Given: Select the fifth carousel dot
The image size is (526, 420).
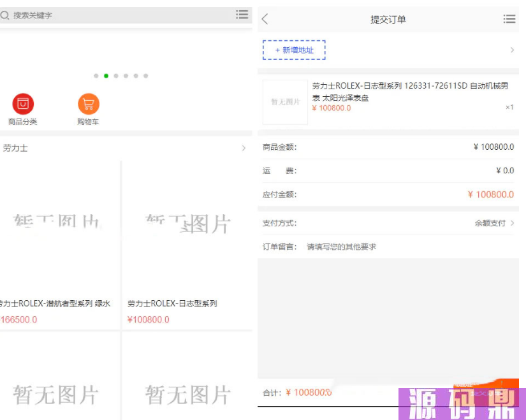Looking at the screenshot, I should (x=136, y=76).
